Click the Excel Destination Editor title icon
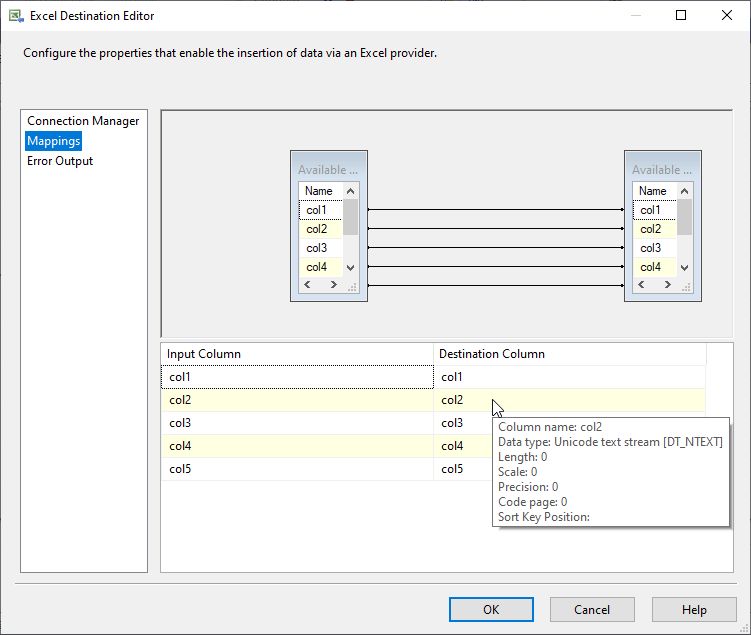751x635 pixels. (x=16, y=16)
